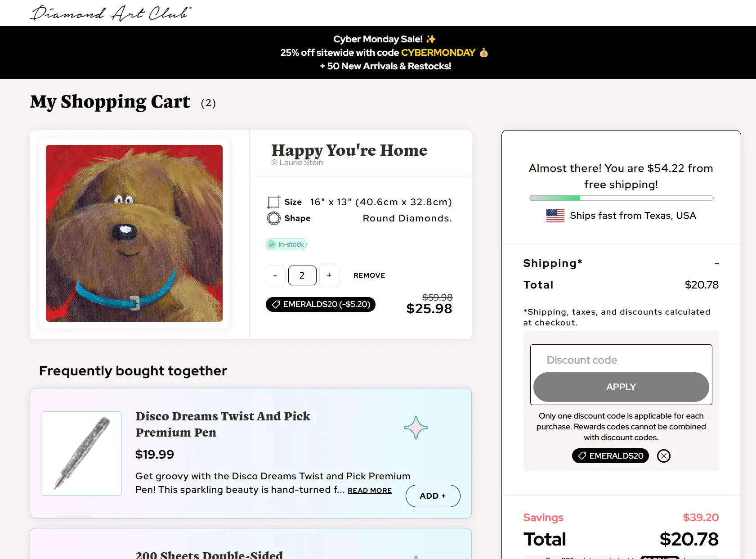Open READ MORE for pen description
The height and width of the screenshot is (559, 756).
pyautogui.click(x=369, y=491)
